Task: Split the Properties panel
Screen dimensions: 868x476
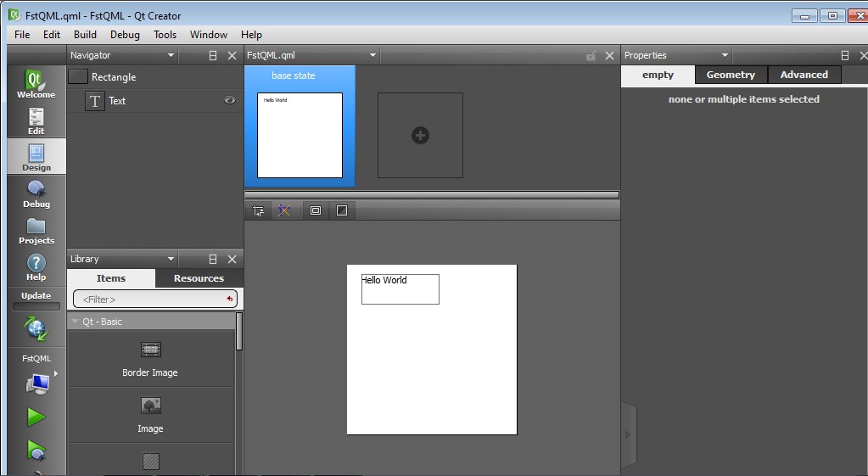Action: 845,55
